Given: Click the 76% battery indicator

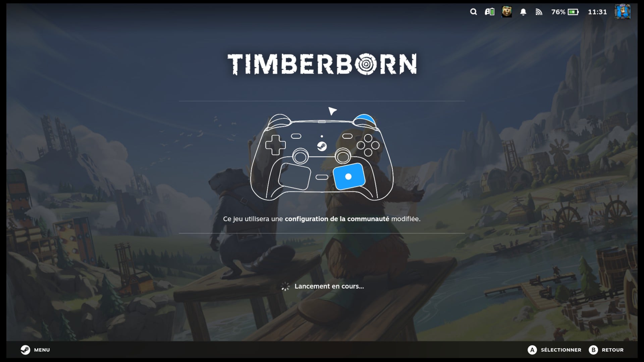Looking at the screenshot, I should pyautogui.click(x=565, y=12).
